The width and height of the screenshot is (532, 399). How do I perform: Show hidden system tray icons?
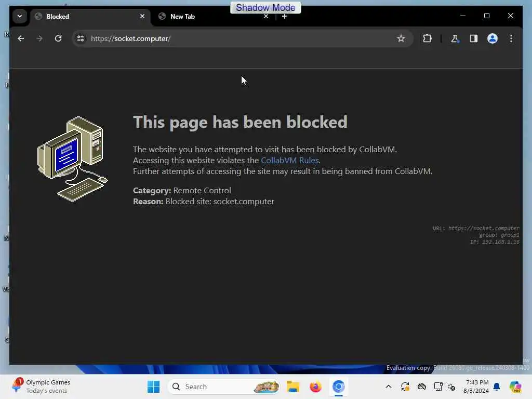pyautogui.click(x=389, y=387)
